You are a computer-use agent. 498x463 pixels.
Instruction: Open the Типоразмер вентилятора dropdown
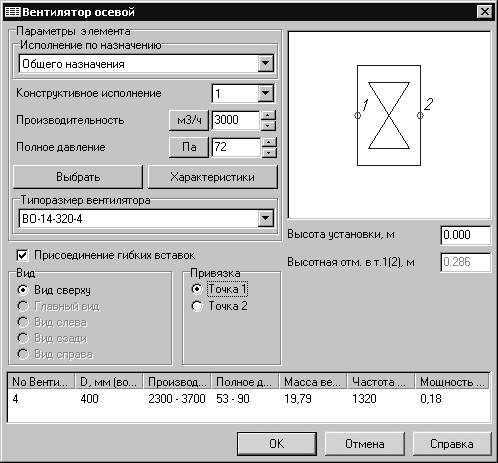(266, 218)
